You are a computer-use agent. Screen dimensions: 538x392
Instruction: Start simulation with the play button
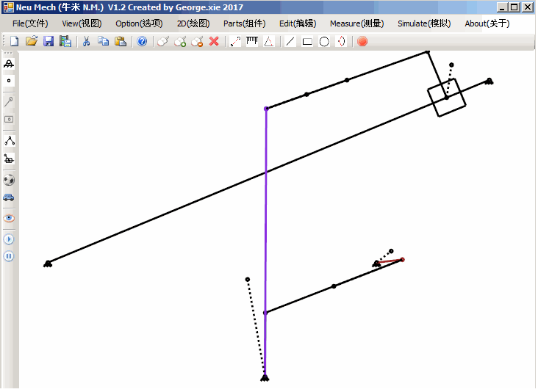(9, 239)
